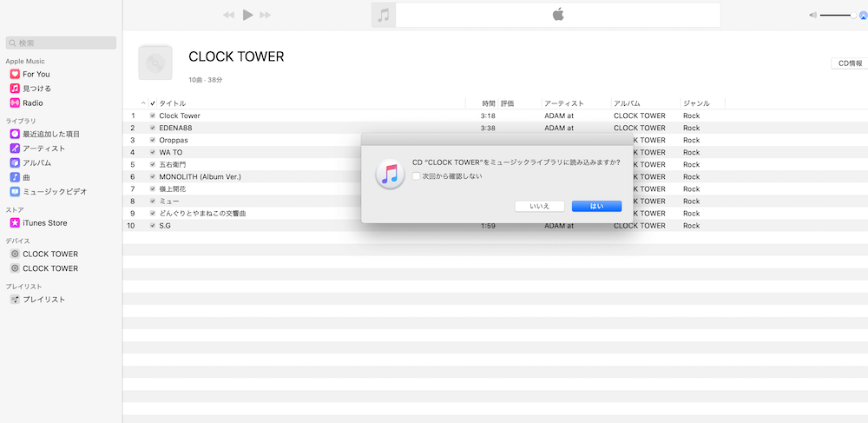Click ADAM at artist in EDENA88 row
868x423 pixels.
pyautogui.click(x=560, y=128)
